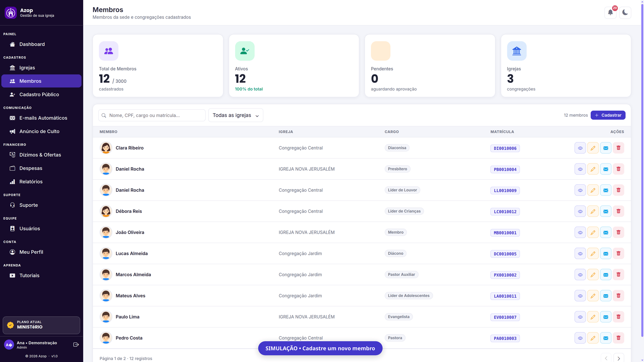View João Oliveira details via eye icon

[580, 232]
